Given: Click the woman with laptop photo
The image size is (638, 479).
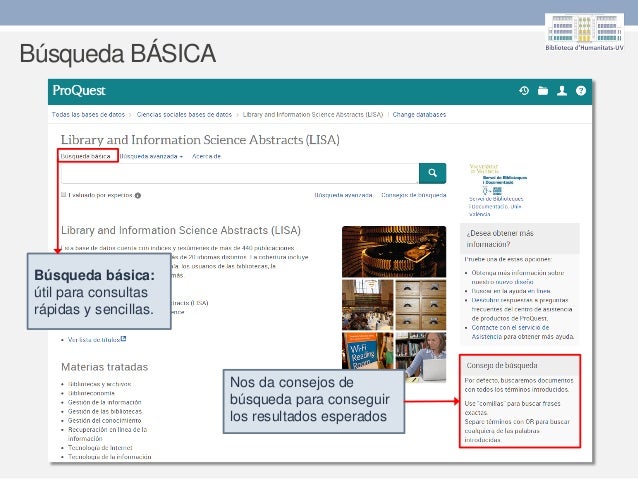Looking at the screenshot, I should [x=421, y=357].
